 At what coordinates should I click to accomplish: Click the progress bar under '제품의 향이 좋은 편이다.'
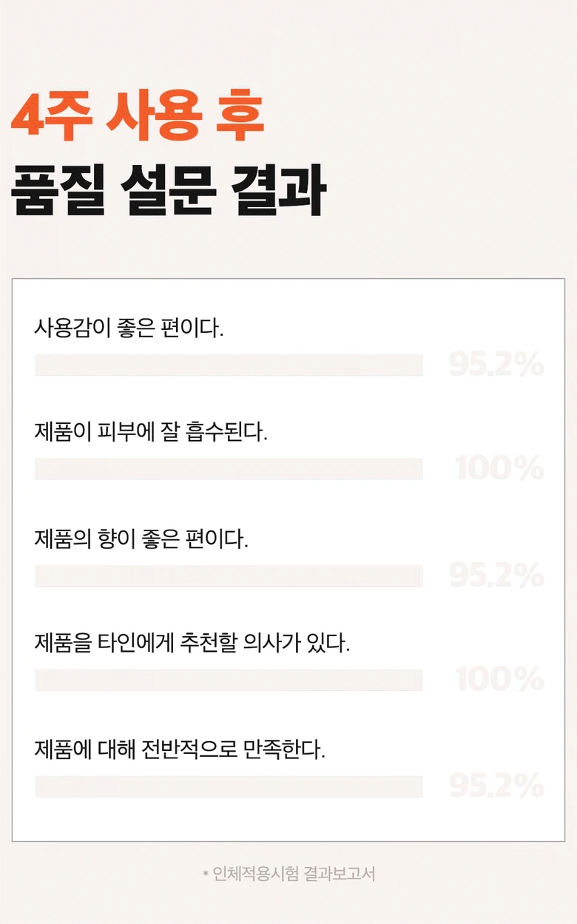(x=229, y=576)
